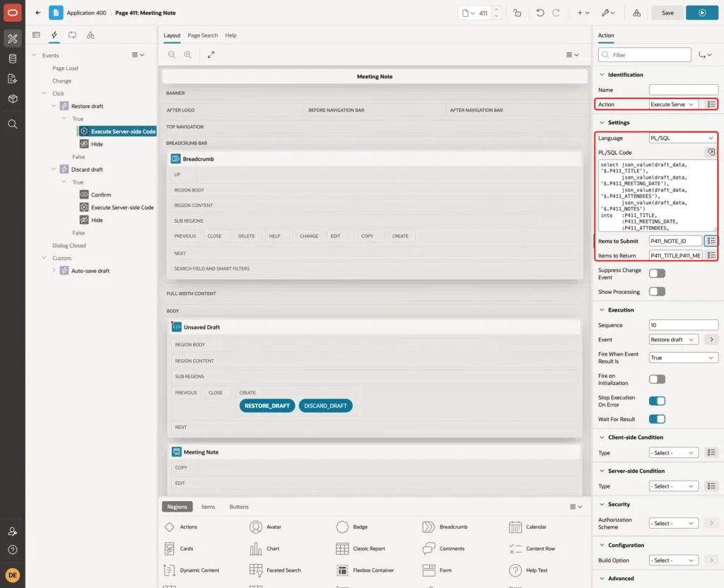This screenshot has width=724, height=588.
Task: Click the Sequence field showing 10
Action: pyautogui.click(x=684, y=325)
